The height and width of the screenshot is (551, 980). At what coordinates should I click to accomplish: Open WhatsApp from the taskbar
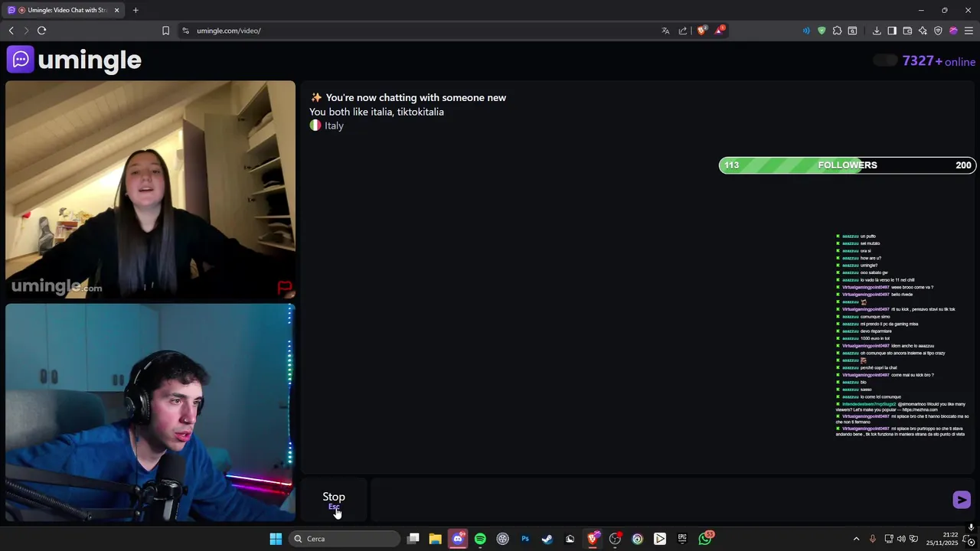tap(705, 539)
